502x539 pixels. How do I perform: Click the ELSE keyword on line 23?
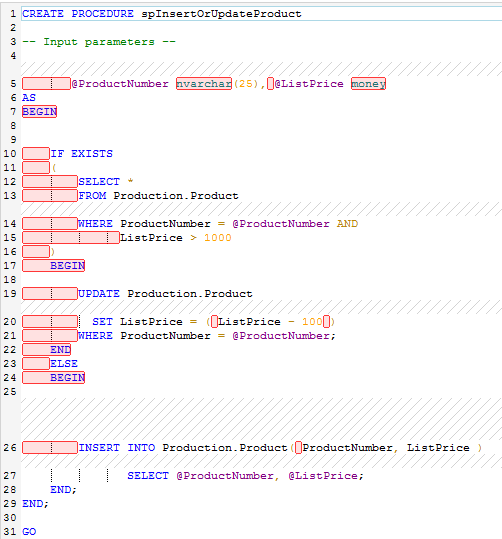click(x=64, y=364)
